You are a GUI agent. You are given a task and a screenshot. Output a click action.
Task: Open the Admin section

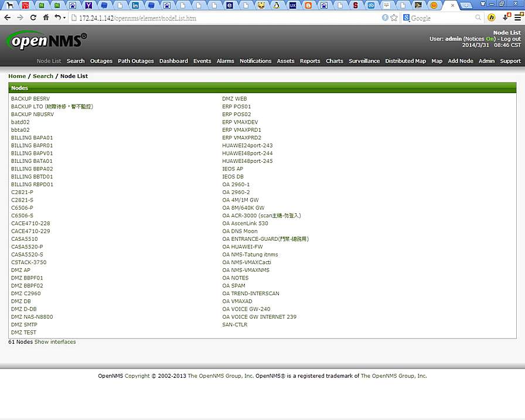point(486,61)
